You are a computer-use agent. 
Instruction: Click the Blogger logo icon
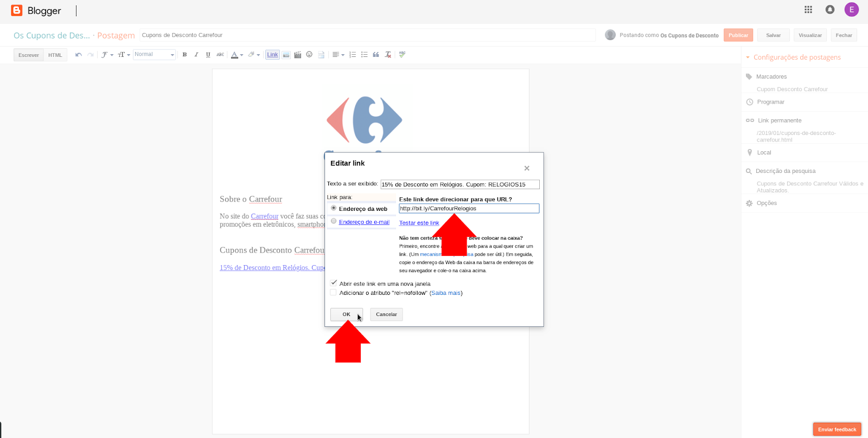coord(17,10)
